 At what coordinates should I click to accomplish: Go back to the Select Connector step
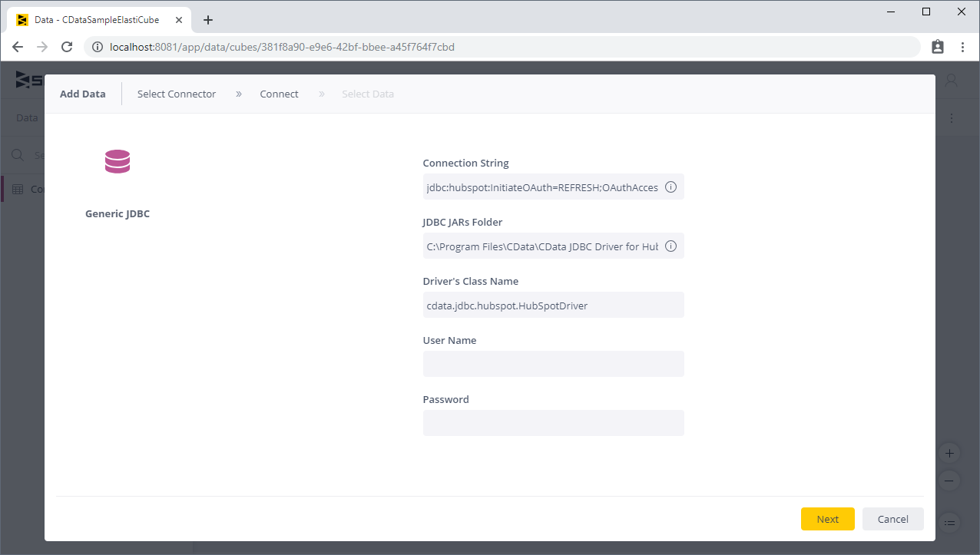(x=176, y=94)
